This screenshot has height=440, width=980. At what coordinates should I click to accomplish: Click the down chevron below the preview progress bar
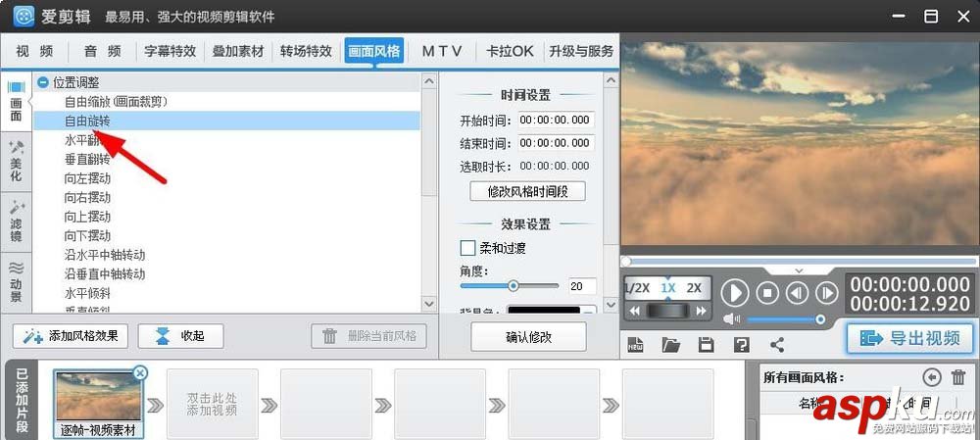799,270
